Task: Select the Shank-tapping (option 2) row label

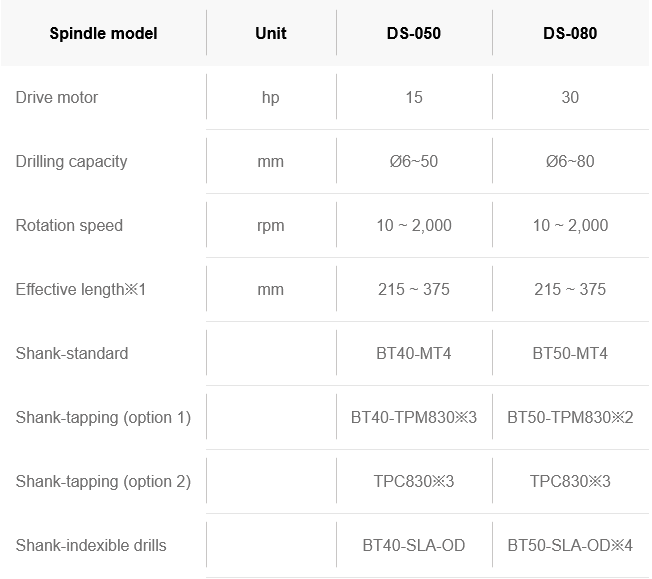Action: pyautogui.click(x=103, y=482)
